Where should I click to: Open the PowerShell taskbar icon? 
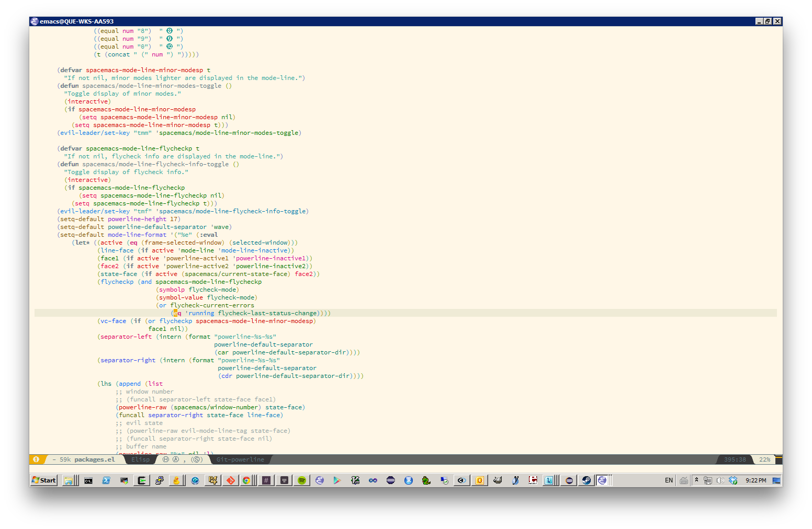tap(106, 480)
